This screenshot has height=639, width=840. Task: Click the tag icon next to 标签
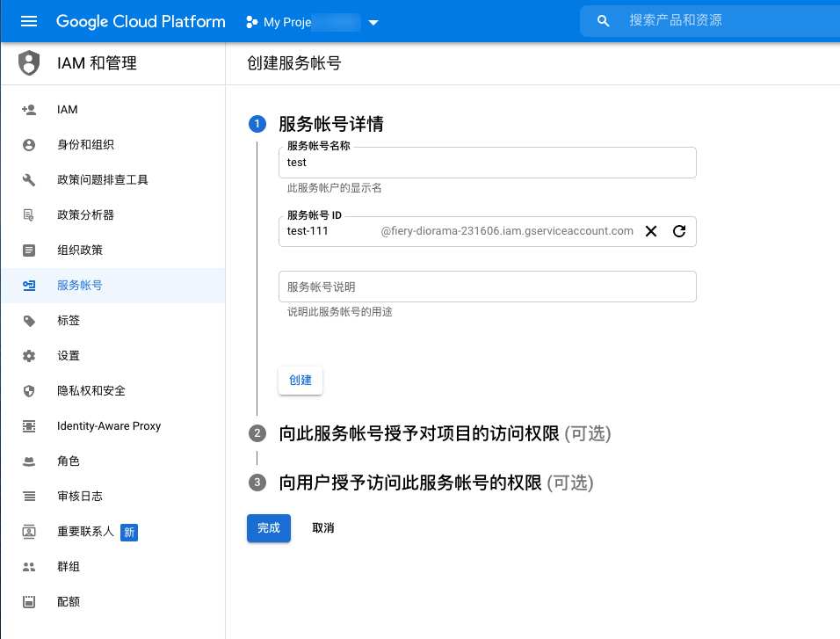click(29, 321)
